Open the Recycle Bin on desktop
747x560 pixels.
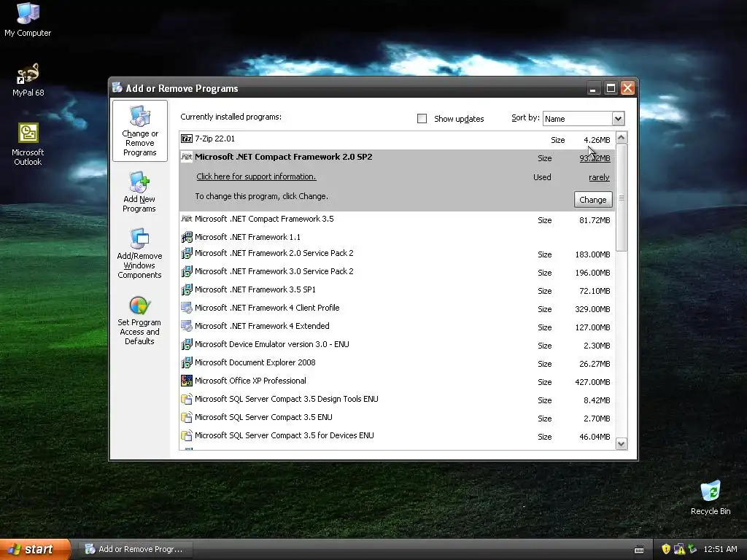(x=711, y=497)
